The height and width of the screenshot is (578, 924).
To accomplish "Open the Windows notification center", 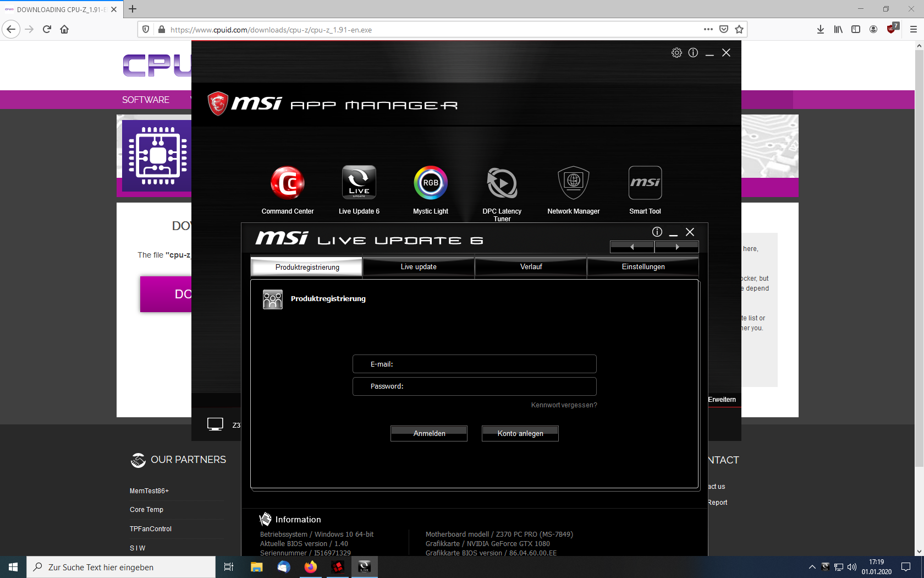I will pos(906,567).
